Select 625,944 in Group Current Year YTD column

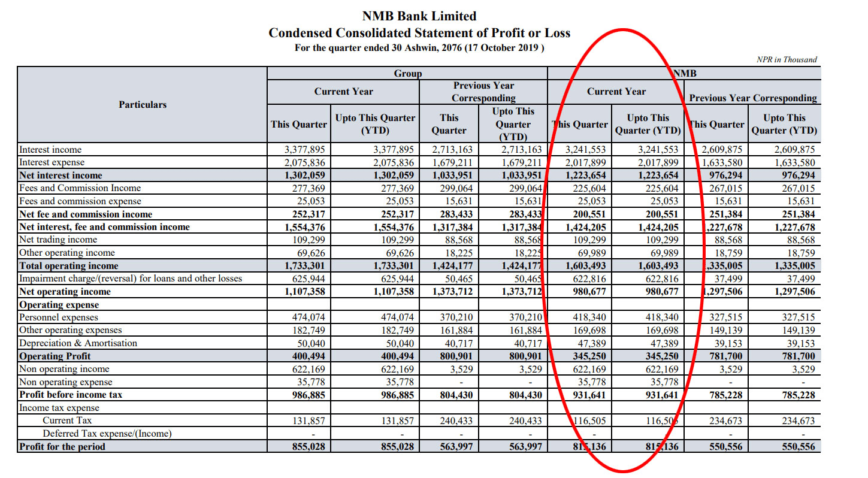coord(397,279)
